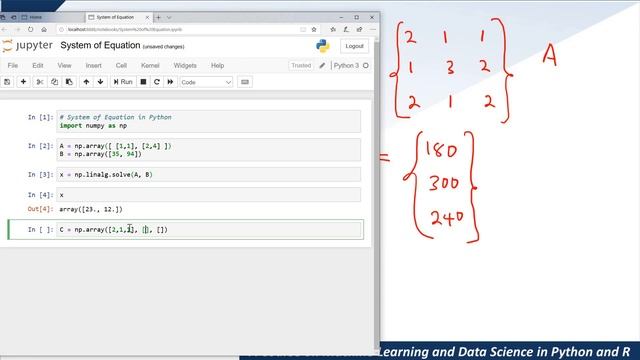Toggle reading view icon in address bar
Screen dimensions: 640x360
pyautogui.click(x=303, y=29)
